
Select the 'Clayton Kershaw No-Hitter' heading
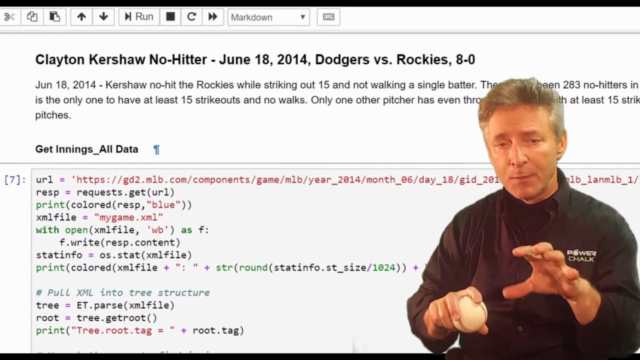[x=255, y=60]
